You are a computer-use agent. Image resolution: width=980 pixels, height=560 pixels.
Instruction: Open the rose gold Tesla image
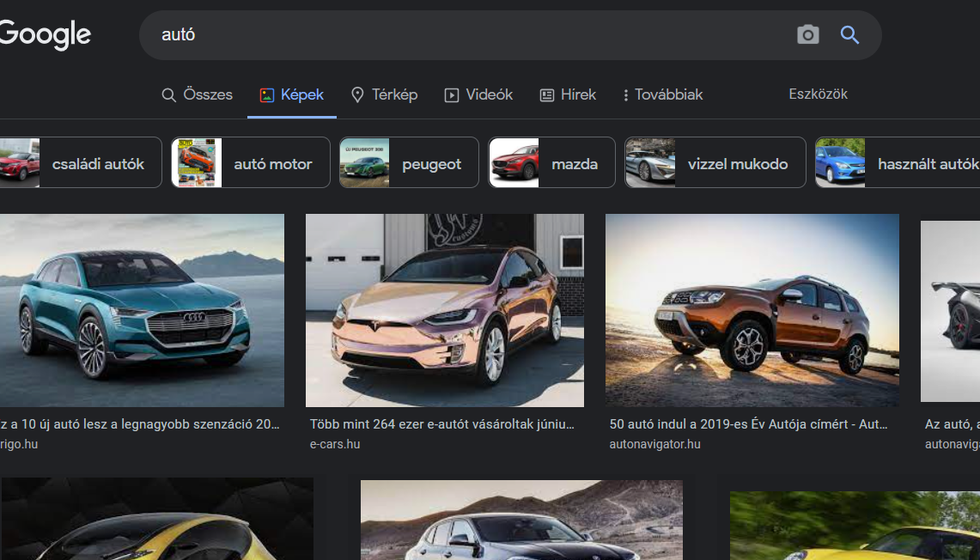tap(445, 311)
